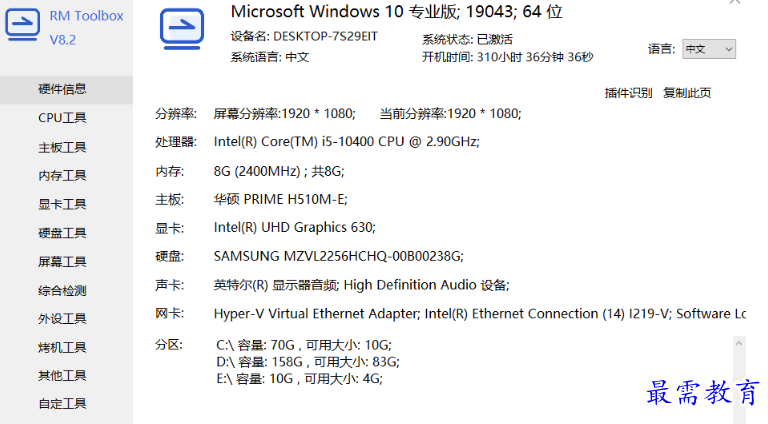
Task: Open 硬盘工具 from the sidebar
Action: tap(62, 233)
